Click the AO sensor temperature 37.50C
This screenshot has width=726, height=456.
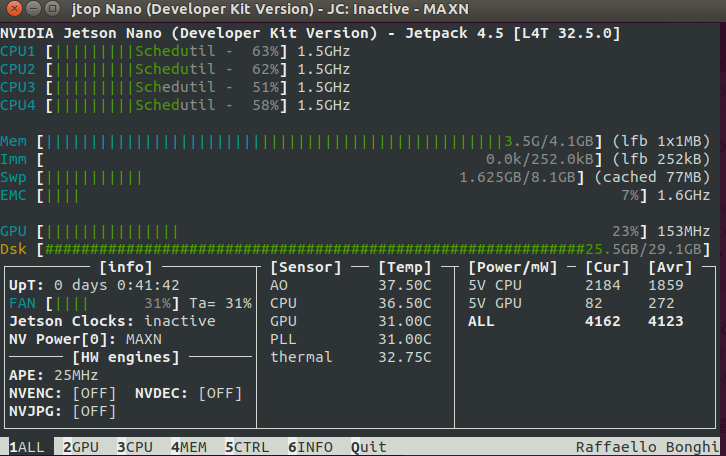tap(405, 286)
